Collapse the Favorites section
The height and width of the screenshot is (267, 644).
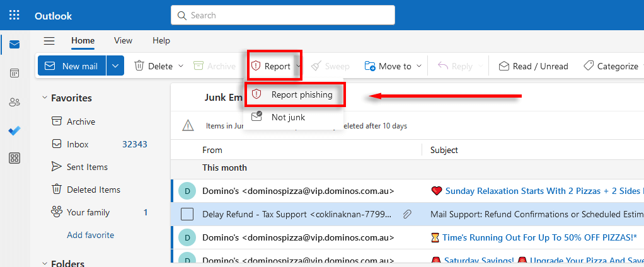[x=44, y=98]
